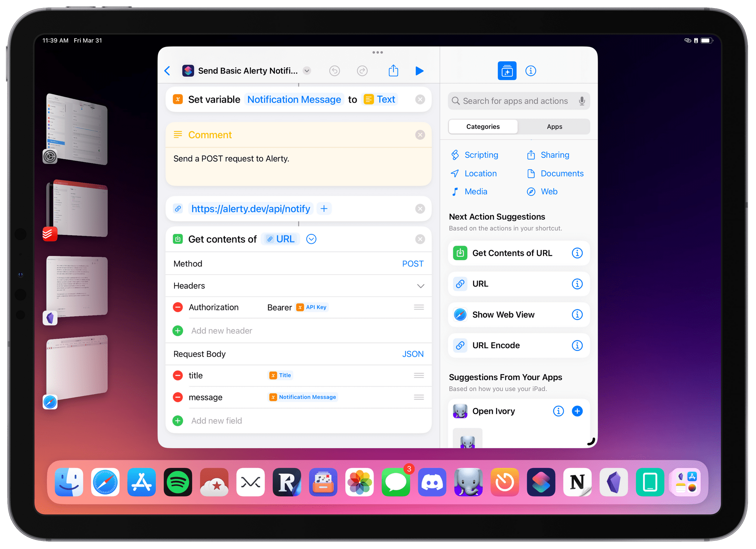Open shortcut details info icon

(x=530, y=71)
